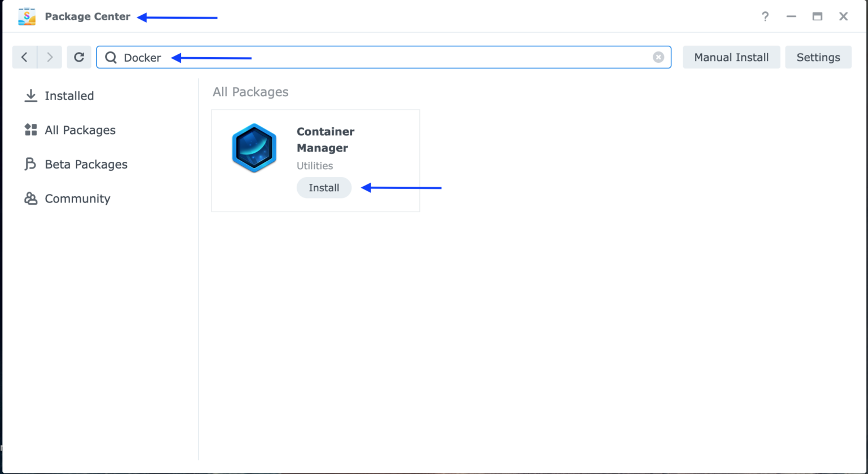Viewport: 868px width, 474px height.
Task: Open Package Center Settings
Action: (x=818, y=57)
